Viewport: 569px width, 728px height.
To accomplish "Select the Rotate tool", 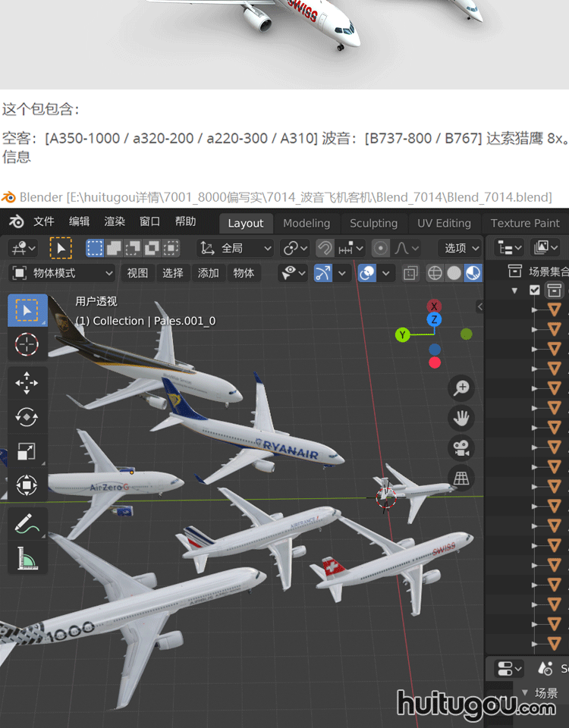I will pyautogui.click(x=27, y=417).
